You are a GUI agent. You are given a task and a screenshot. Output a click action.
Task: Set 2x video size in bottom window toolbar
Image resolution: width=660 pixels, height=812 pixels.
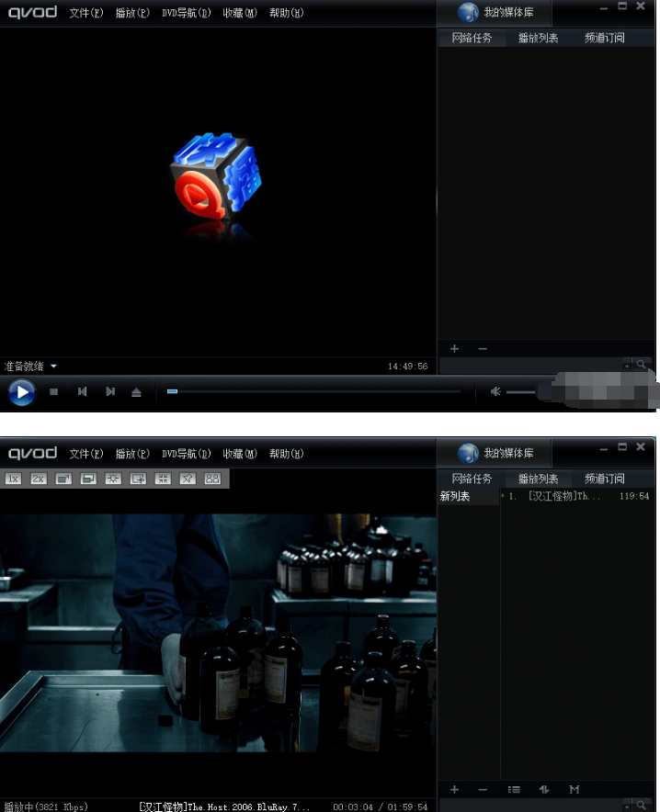(x=39, y=479)
